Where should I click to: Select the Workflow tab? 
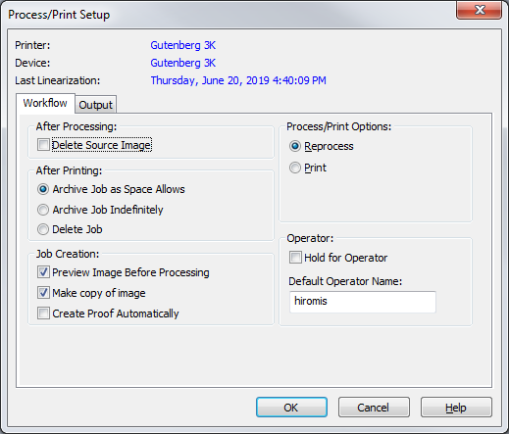(x=45, y=103)
